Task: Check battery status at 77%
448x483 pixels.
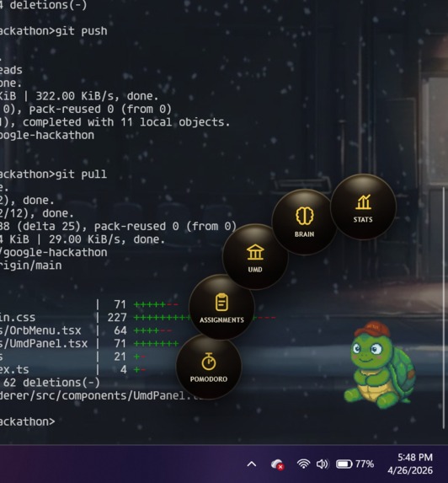Action: tap(355, 464)
